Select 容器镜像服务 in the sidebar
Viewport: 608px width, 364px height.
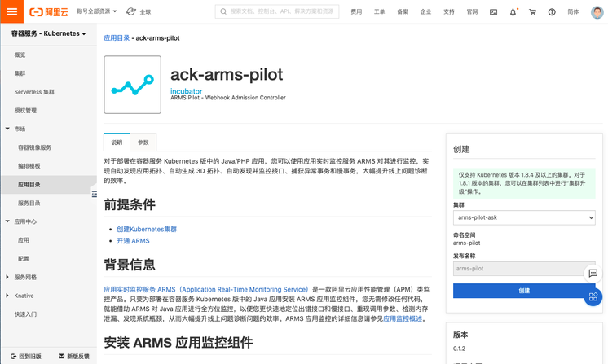(34, 147)
